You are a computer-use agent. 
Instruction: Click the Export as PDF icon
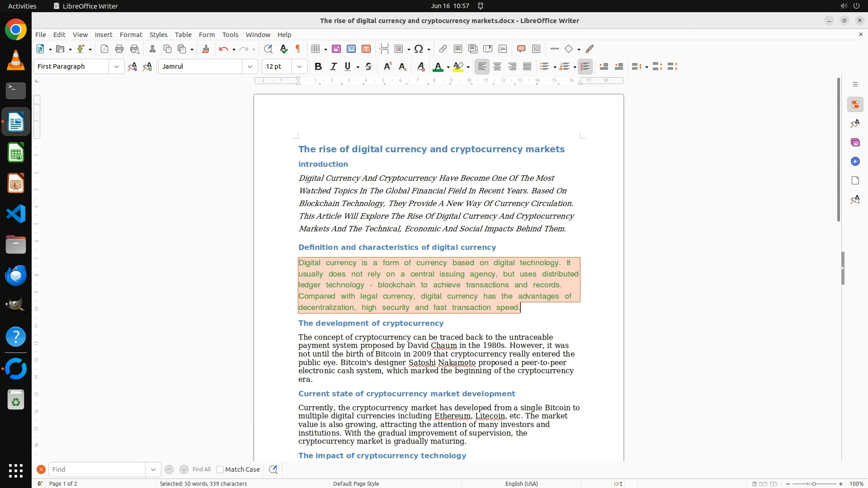[104, 49]
